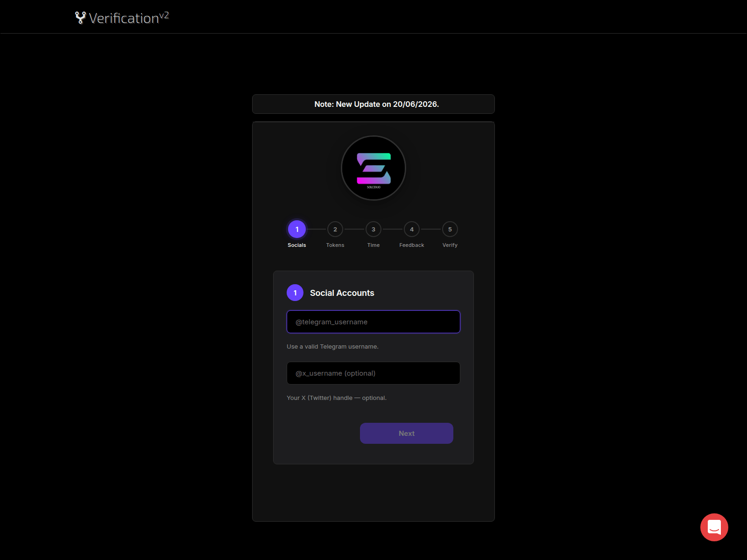Click the valid Telegram username hint text

pos(332,346)
